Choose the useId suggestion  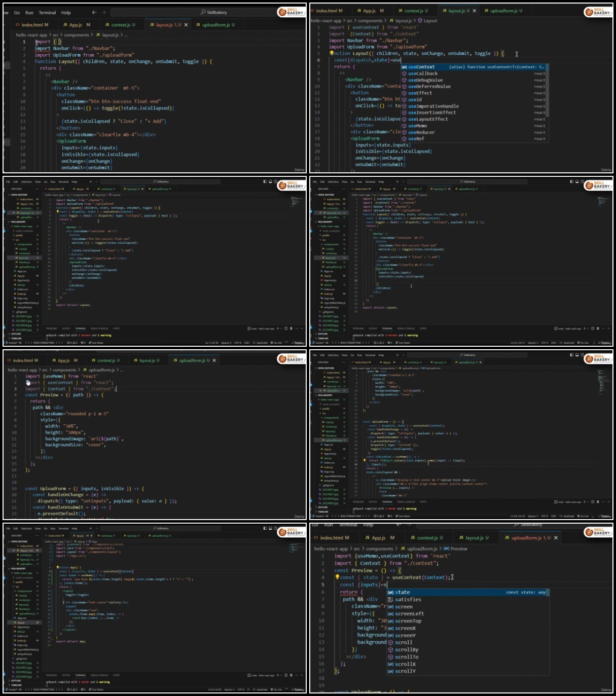tap(474, 100)
